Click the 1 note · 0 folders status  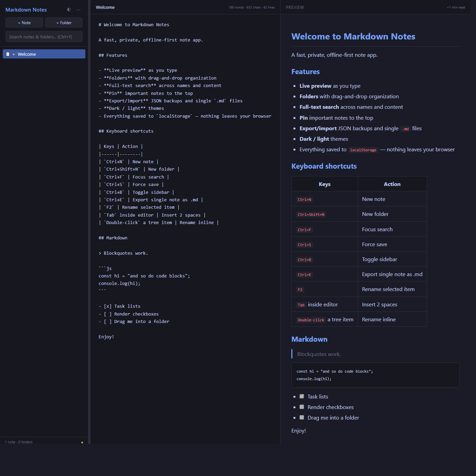[19, 442]
